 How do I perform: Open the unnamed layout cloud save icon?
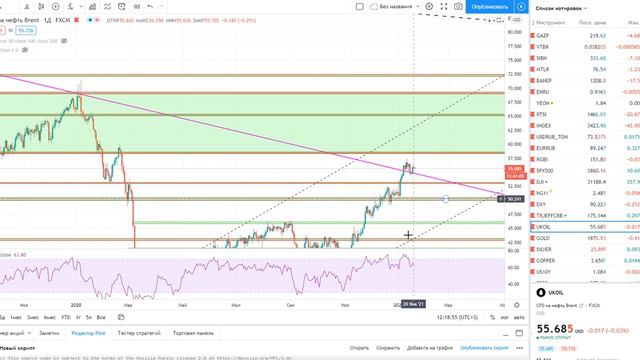(373, 7)
